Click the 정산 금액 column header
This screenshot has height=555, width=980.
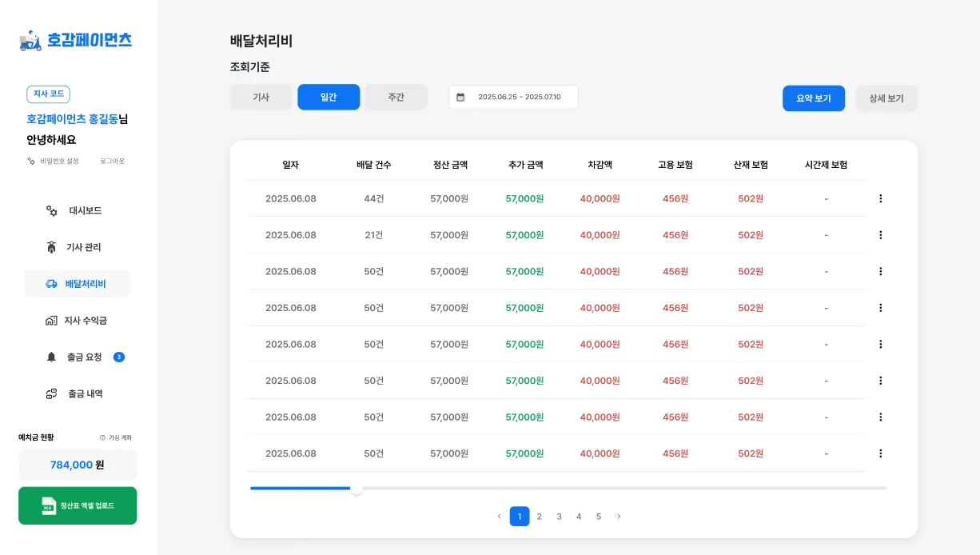[450, 165]
